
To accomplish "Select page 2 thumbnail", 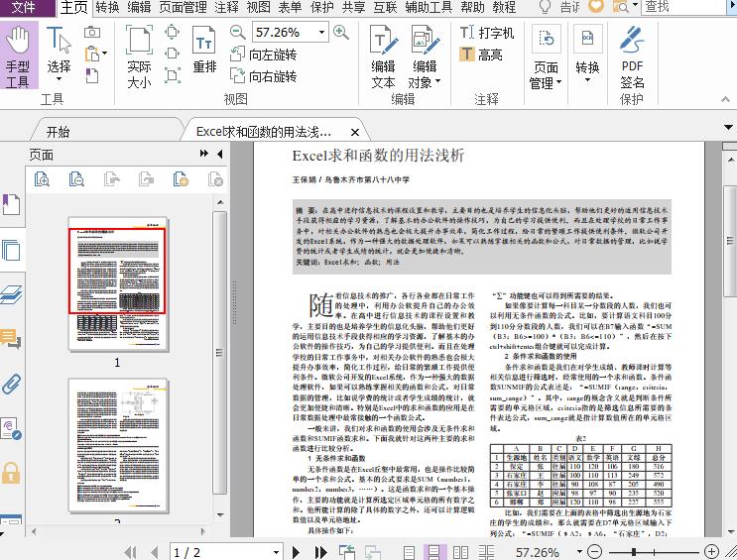I will [x=117, y=445].
